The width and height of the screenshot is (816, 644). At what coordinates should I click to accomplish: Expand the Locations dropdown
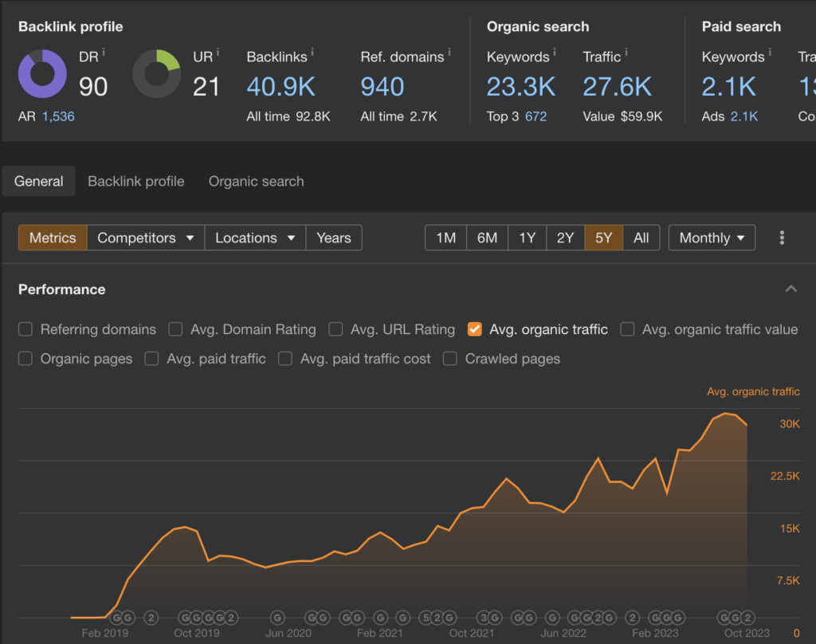(255, 238)
